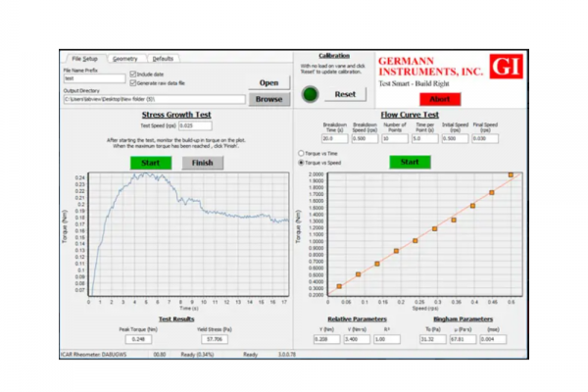The width and height of the screenshot is (588, 392).
Task: Click Browse for output directory
Action: pyautogui.click(x=269, y=99)
